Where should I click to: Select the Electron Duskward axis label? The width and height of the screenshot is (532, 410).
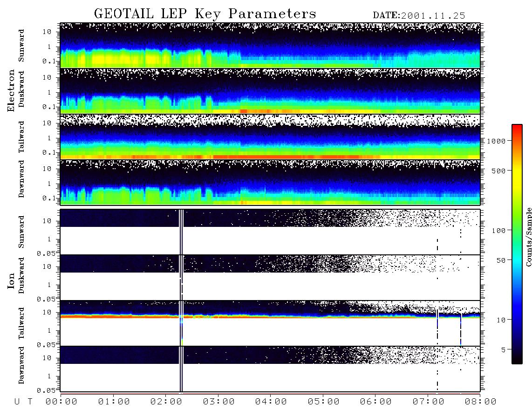pos(21,89)
